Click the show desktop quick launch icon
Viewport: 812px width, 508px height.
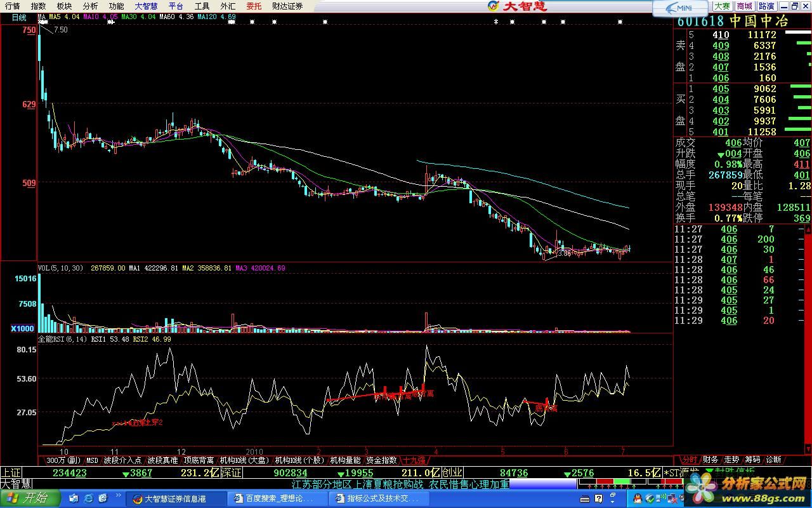pyautogui.click(x=74, y=499)
